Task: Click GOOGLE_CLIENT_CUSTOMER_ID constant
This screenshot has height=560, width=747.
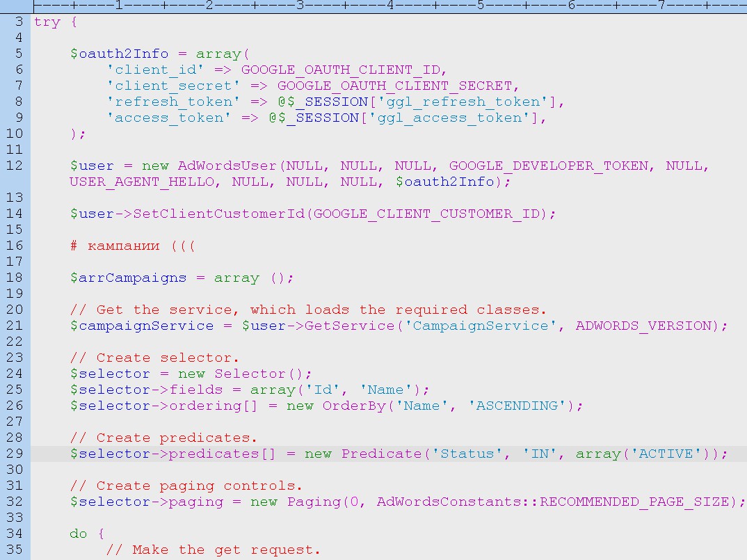Action: tap(426, 214)
